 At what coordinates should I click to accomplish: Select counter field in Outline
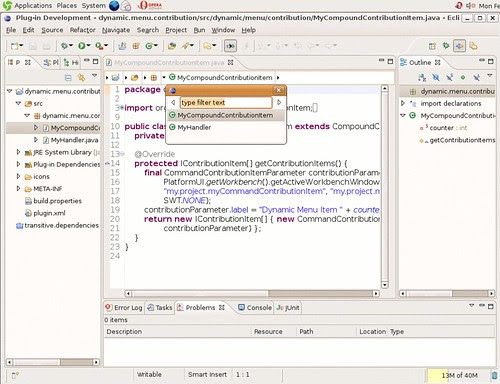click(x=444, y=128)
